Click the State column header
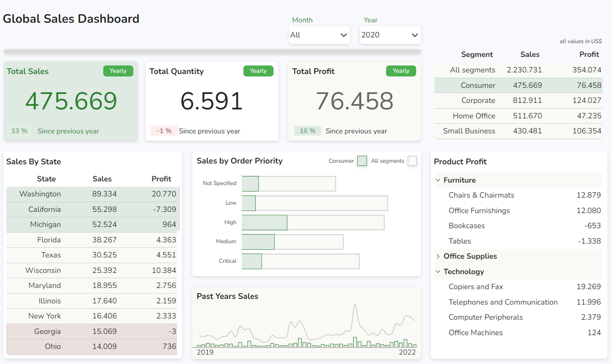 click(46, 179)
